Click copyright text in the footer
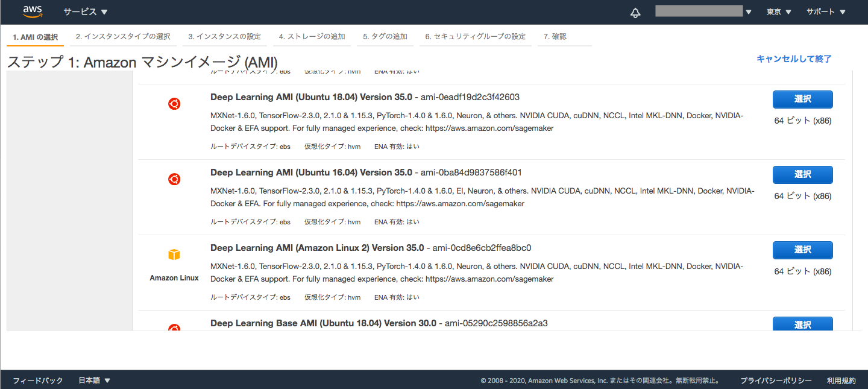The width and height of the screenshot is (868, 389). pos(600,381)
